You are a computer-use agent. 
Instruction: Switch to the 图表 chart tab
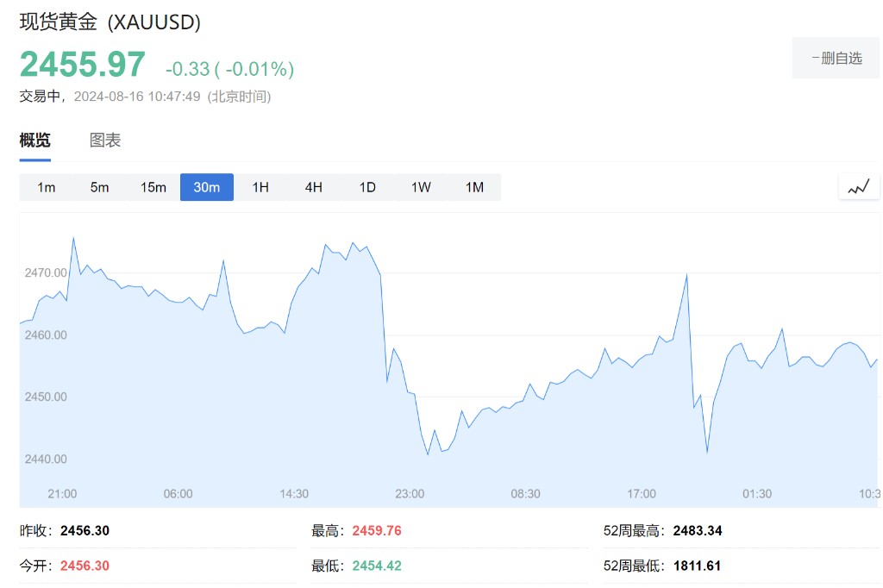pyautogui.click(x=105, y=141)
